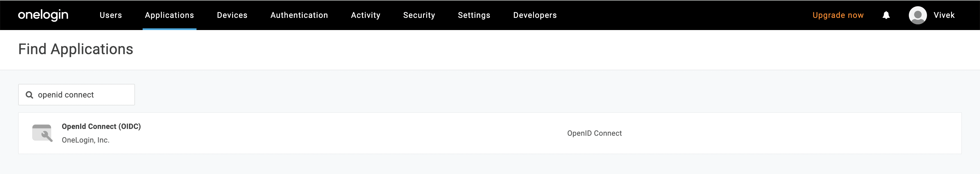Select the Applications tab
This screenshot has height=174, width=980.
[x=169, y=15]
